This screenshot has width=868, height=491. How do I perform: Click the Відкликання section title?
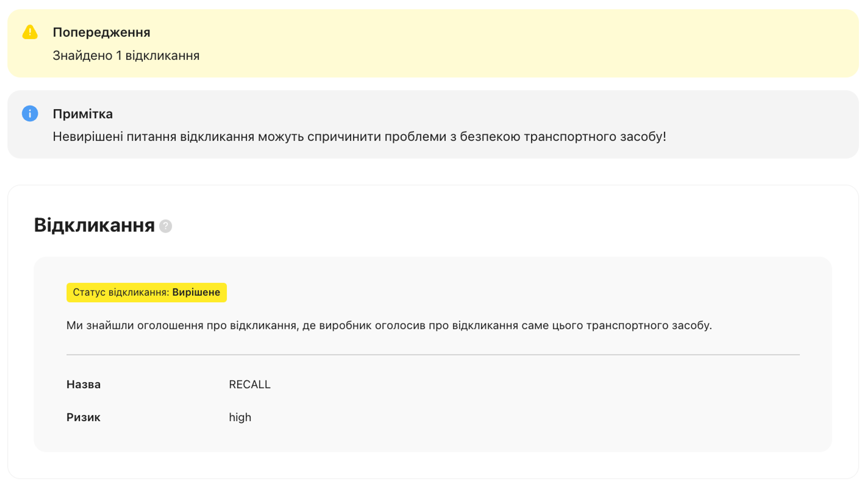pyautogui.click(x=94, y=225)
